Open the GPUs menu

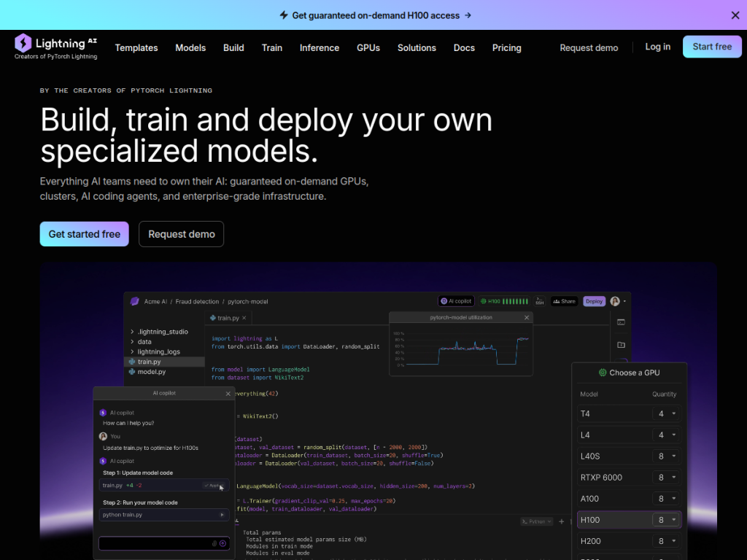[x=368, y=47]
